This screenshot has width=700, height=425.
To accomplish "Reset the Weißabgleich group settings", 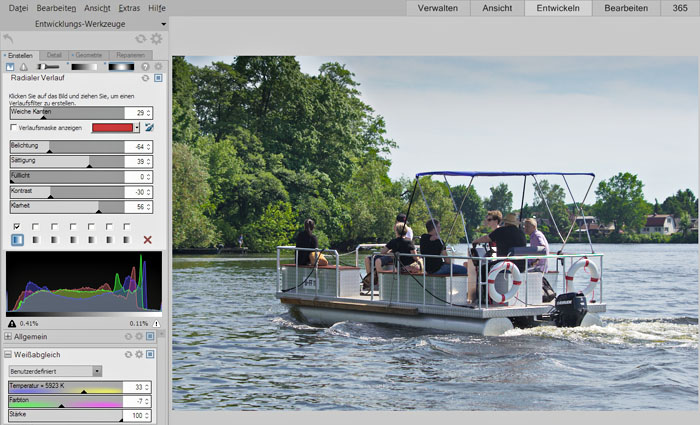I will point(128,354).
